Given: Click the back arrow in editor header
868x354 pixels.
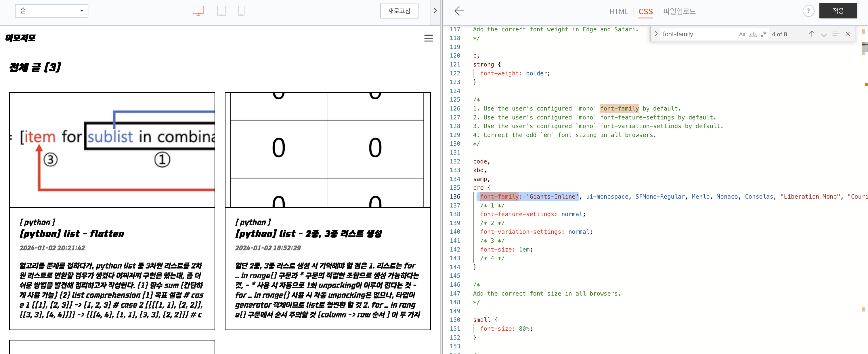Looking at the screenshot, I should pos(459,11).
